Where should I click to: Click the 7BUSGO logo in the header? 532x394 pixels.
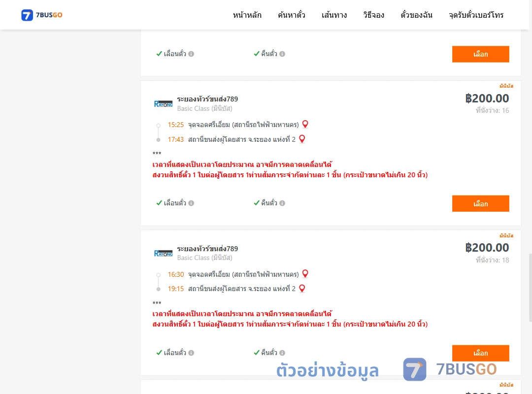point(42,15)
